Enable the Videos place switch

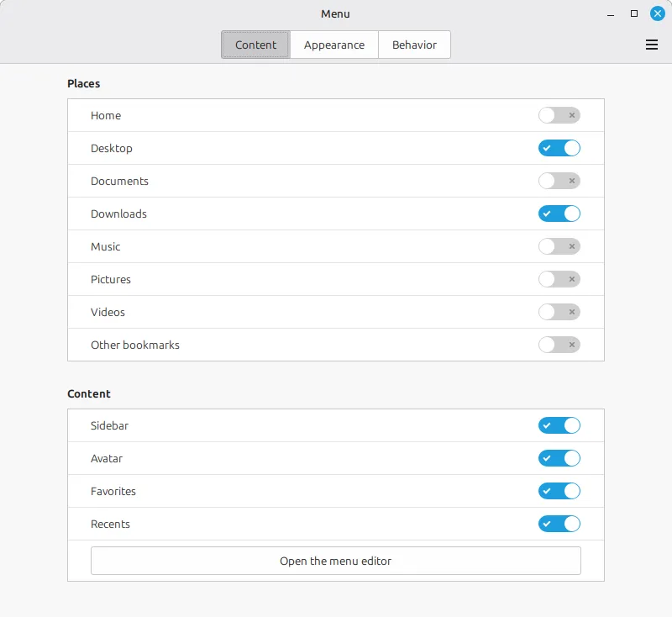pos(559,313)
